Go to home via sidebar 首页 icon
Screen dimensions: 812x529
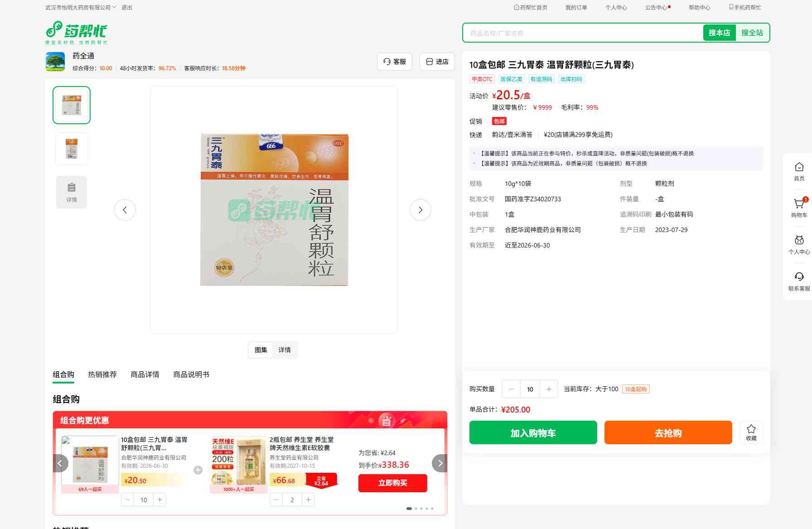(x=799, y=171)
